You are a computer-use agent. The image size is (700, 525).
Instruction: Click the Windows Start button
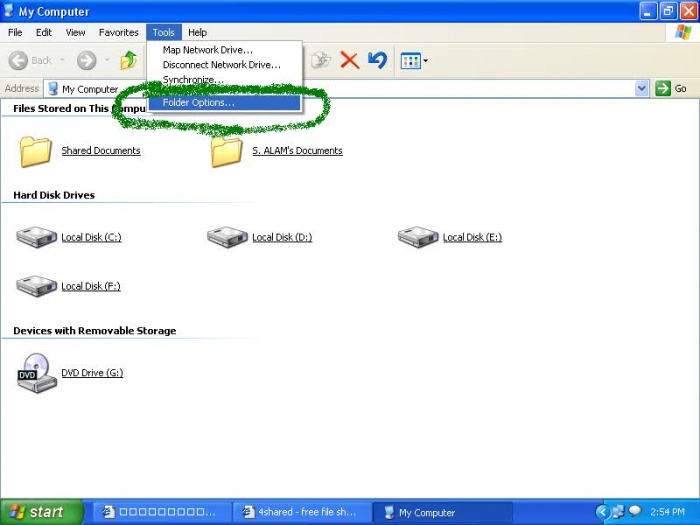pos(42,512)
